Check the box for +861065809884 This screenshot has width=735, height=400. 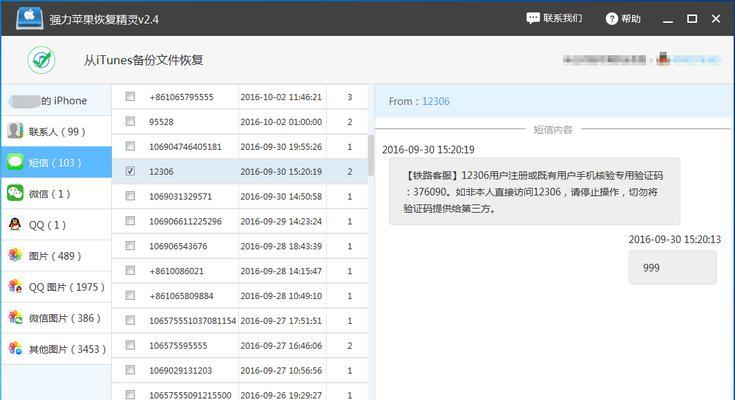(x=130, y=295)
